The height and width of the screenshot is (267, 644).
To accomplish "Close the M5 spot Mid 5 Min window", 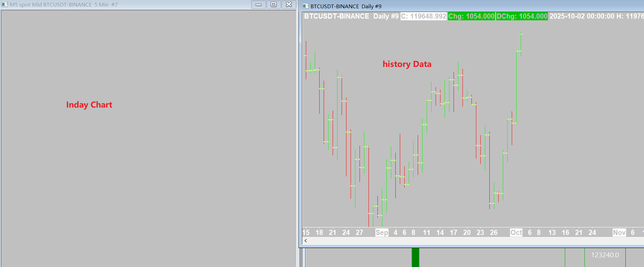I will 289,4.
